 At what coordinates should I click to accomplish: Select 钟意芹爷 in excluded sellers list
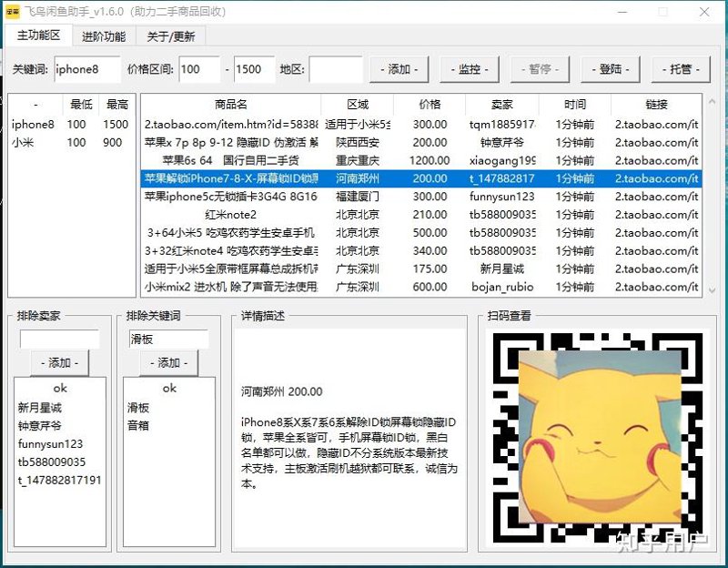(39, 426)
